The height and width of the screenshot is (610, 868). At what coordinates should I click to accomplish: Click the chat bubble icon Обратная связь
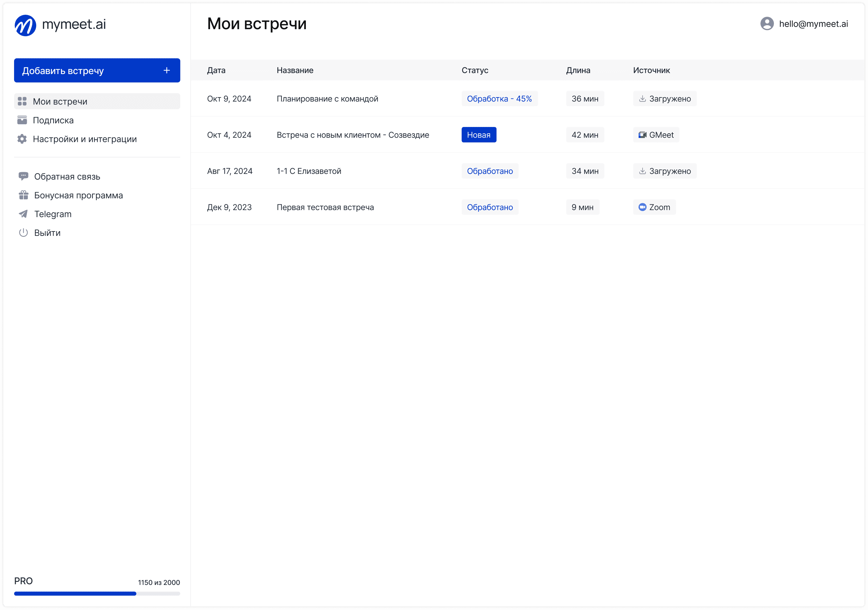(23, 177)
